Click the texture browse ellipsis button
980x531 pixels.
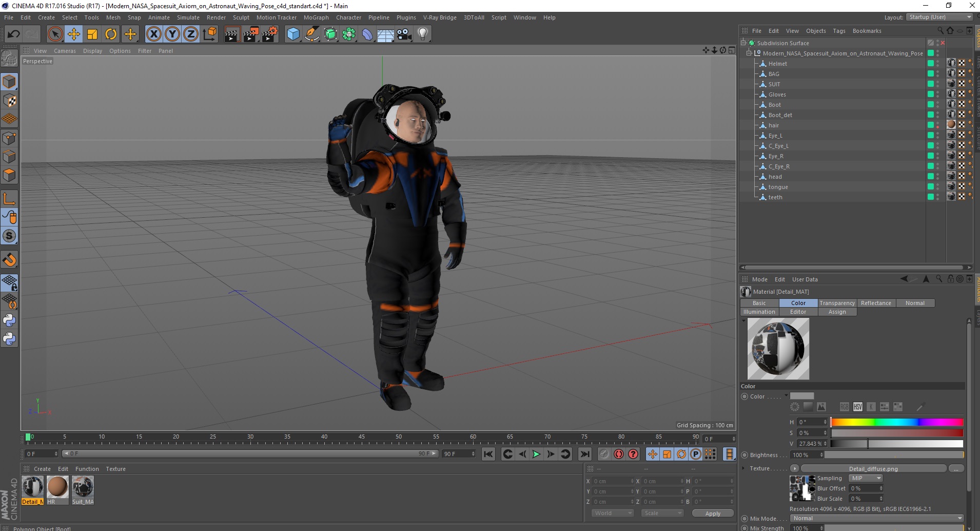coord(956,468)
